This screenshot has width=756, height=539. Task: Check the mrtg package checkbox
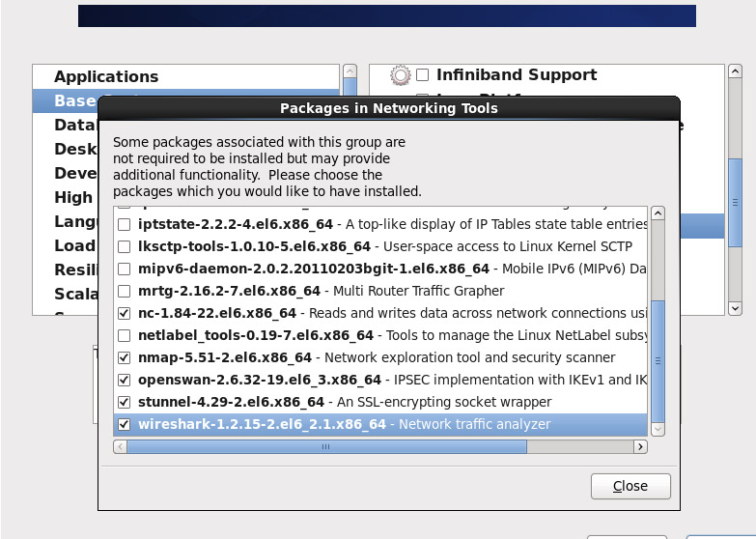pos(124,291)
